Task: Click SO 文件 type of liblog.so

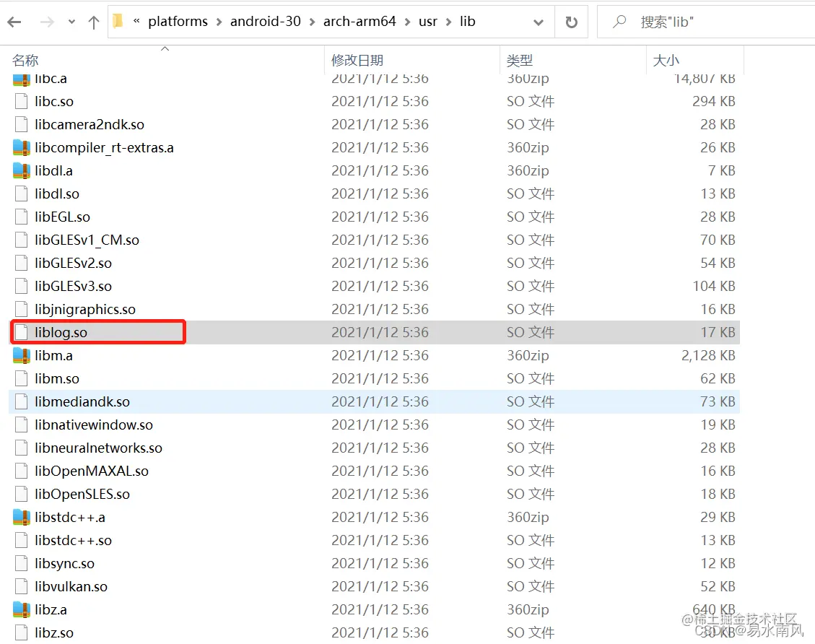Action: tap(531, 332)
